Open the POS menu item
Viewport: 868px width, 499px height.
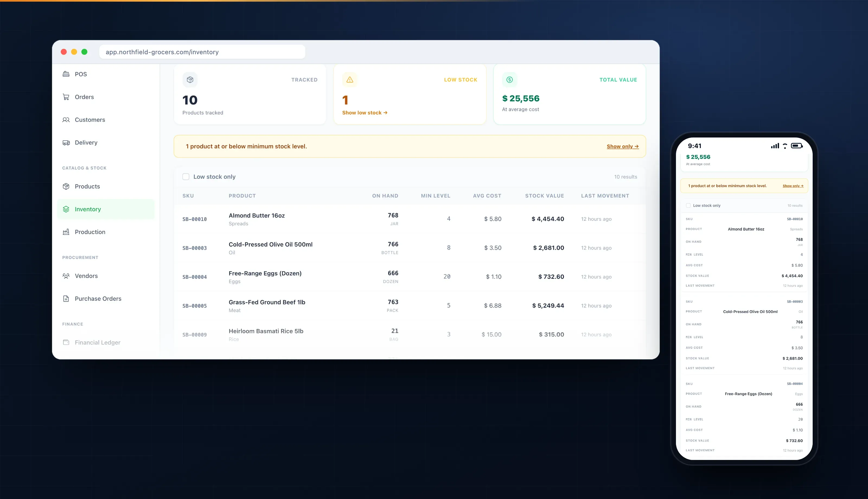[x=106, y=74]
